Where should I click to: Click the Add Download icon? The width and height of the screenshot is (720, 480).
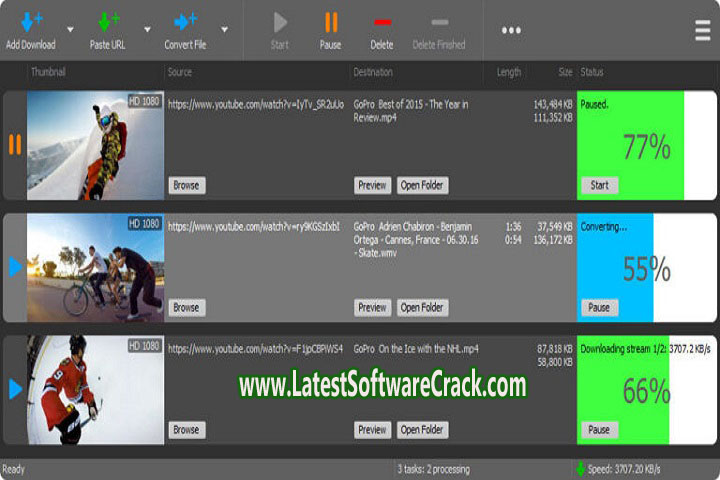[30, 22]
